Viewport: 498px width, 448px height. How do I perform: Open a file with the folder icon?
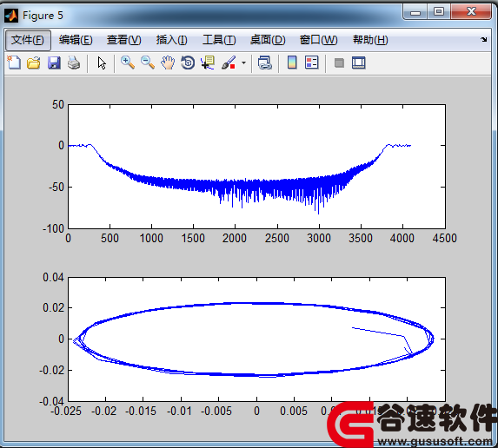point(34,63)
